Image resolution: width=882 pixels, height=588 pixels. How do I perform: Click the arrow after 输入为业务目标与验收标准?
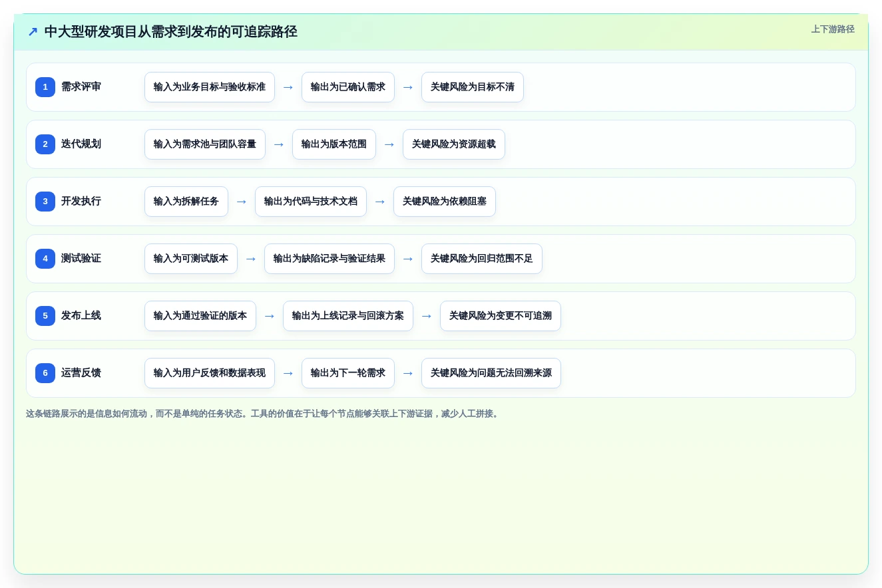(x=288, y=87)
